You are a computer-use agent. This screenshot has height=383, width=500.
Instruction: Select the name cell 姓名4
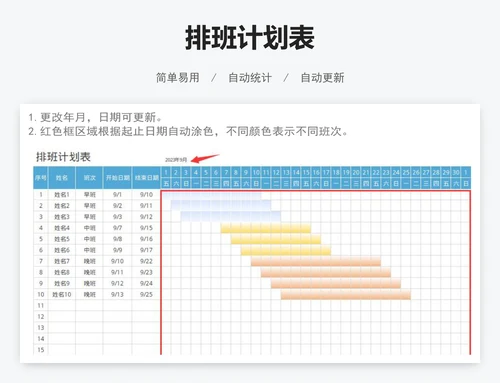coord(62,228)
